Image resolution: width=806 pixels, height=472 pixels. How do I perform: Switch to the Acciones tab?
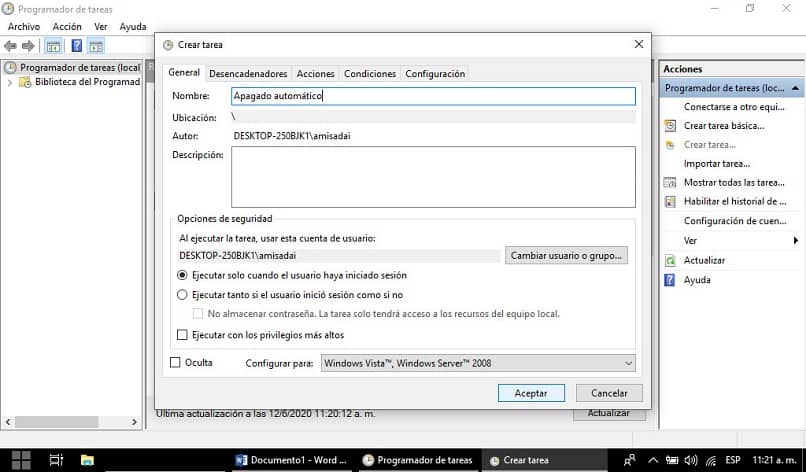316,74
